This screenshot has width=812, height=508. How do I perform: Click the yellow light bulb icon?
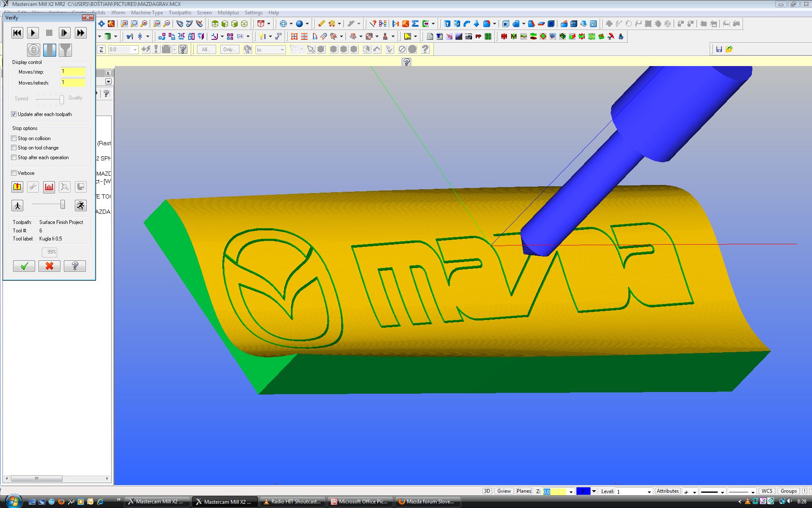pos(262,36)
